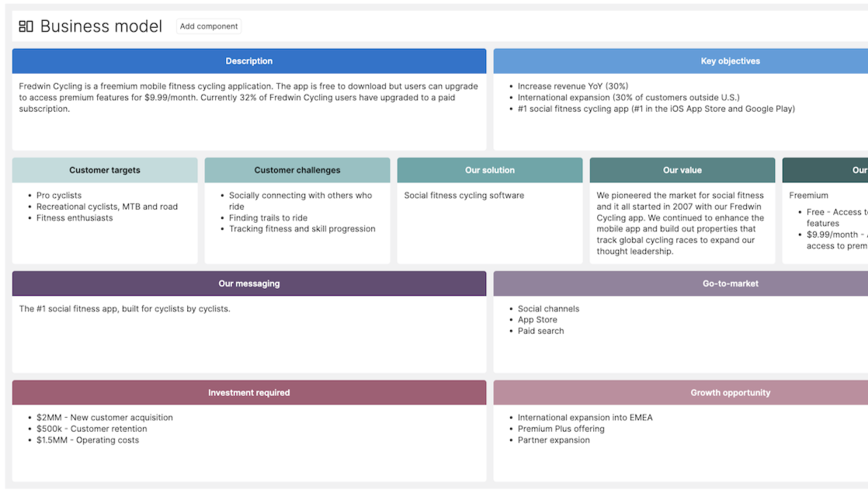Select 'Recreational cyclists, MTB and road' bullet
The height and width of the screenshot is (494, 868).
tap(107, 207)
